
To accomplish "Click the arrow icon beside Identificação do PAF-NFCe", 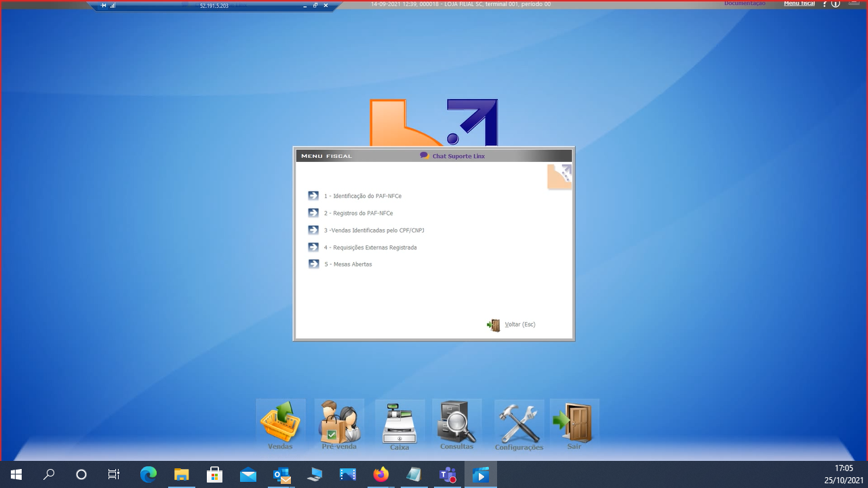I will tap(313, 196).
